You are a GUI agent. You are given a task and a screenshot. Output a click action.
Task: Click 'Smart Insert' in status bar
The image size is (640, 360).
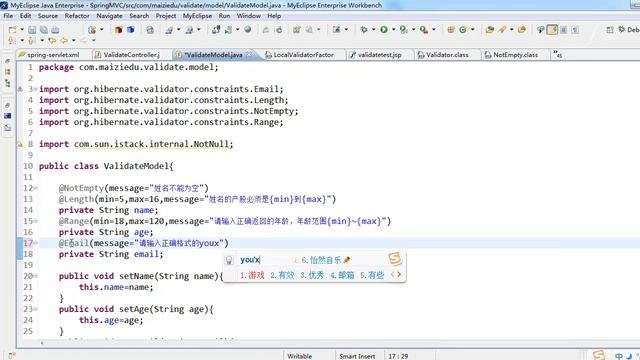coord(357,356)
